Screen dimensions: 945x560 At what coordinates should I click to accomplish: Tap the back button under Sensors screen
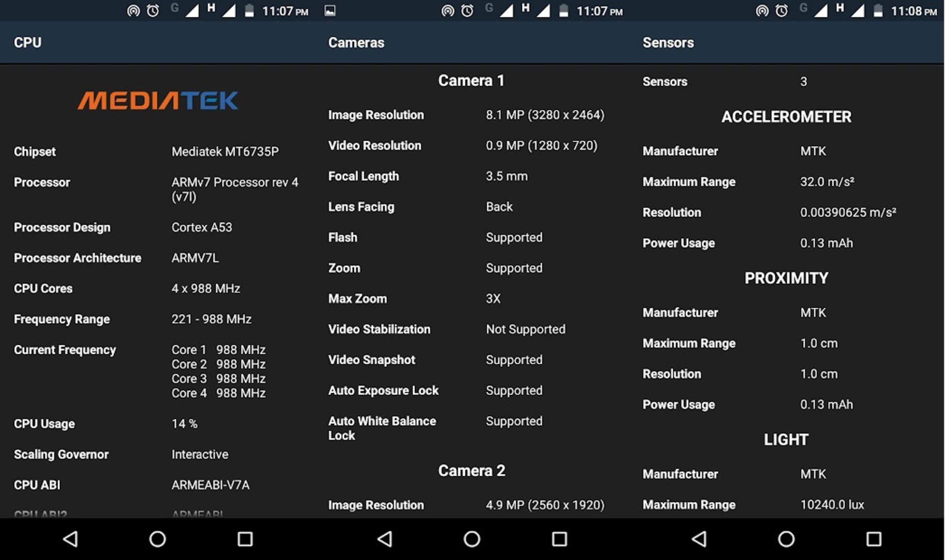click(x=699, y=539)
